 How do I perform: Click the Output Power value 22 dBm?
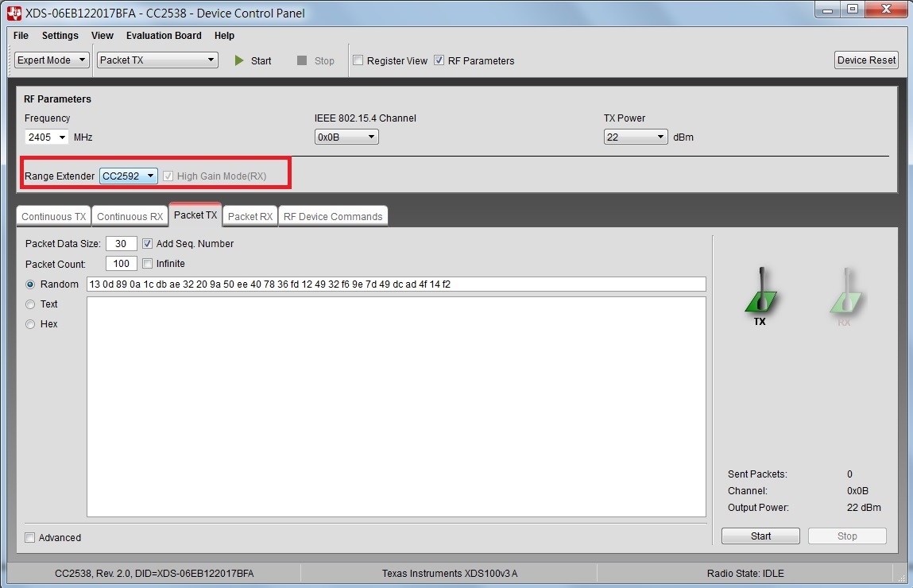tap(864, 508)
